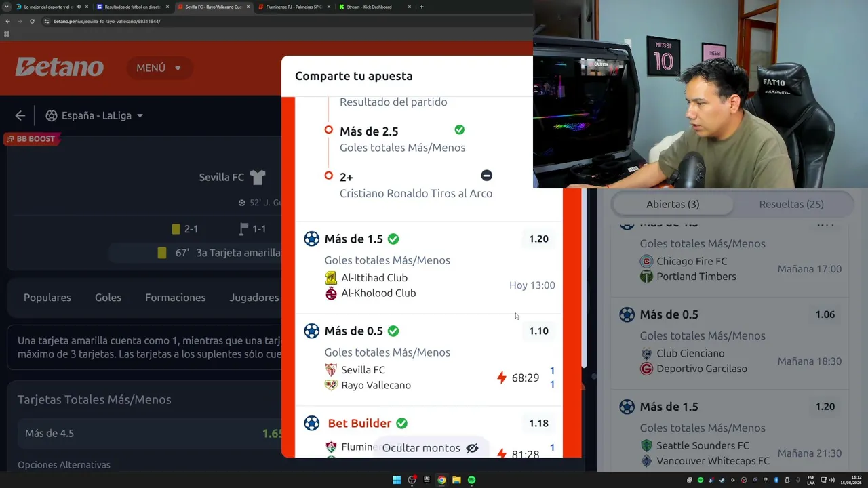Viewport: 868px width, 488px height.
Task: Click the Betano logo
Action: (x=60, y=67)
